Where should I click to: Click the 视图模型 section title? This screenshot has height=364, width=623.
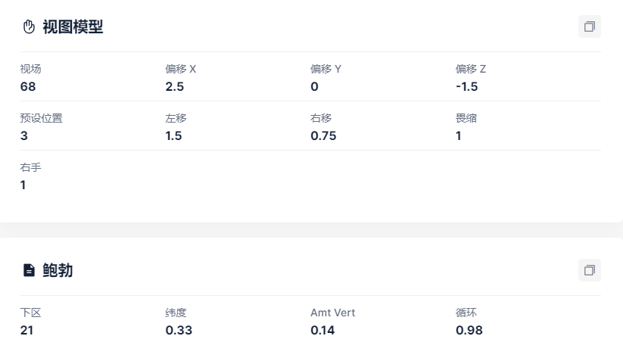(x=73, y=27)
